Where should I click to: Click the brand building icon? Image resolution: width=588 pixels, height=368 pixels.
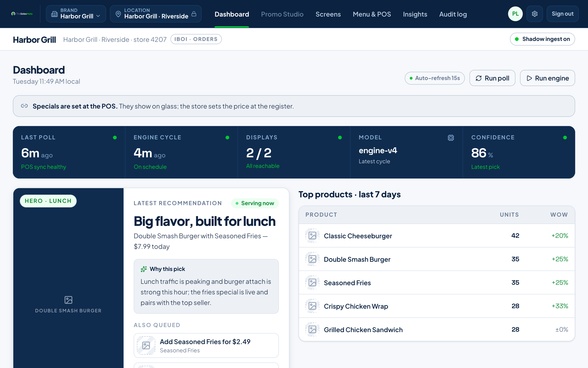(x=54, y=14)
